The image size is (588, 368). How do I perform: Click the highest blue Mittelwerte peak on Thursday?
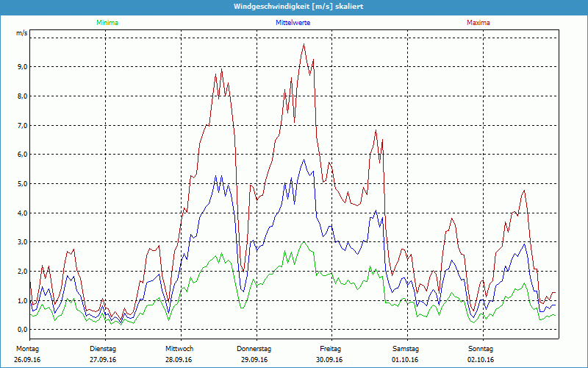(304, 160)
